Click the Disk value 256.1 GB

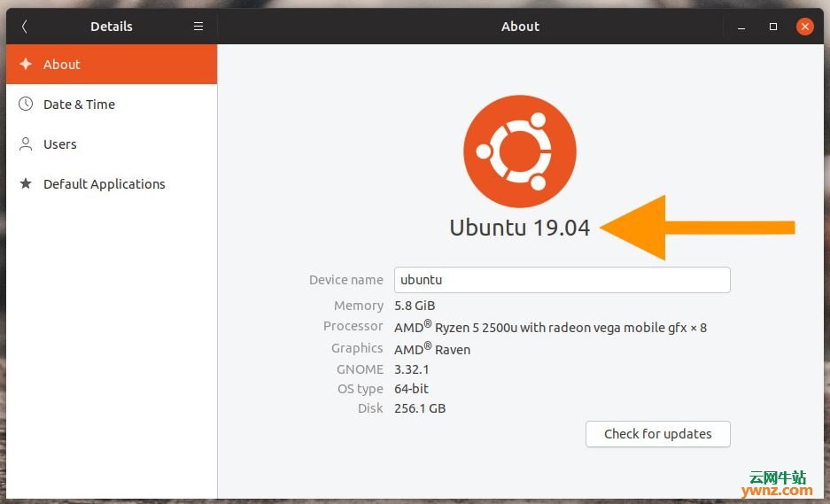(420, 408)
